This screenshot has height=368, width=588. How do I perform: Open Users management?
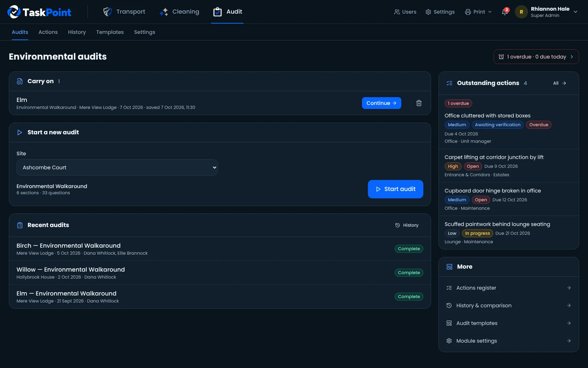[x=405, y=12]
